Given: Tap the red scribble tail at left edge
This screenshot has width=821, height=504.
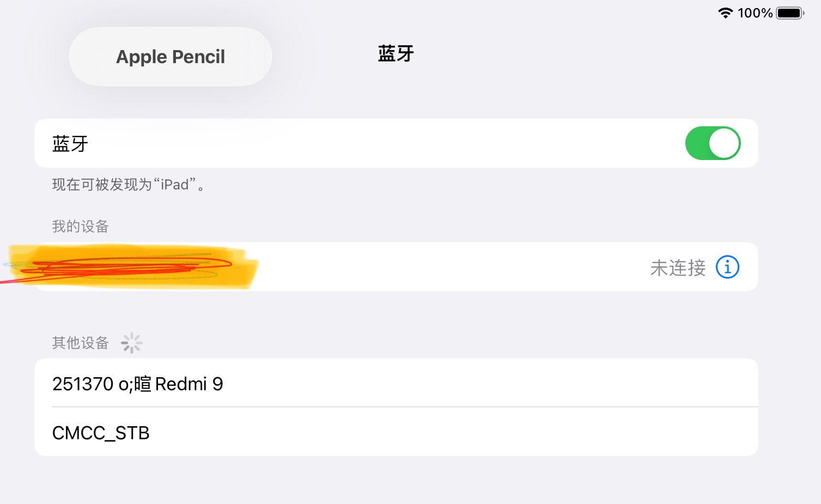Looking at the screenshot, I should pos(7,281).
